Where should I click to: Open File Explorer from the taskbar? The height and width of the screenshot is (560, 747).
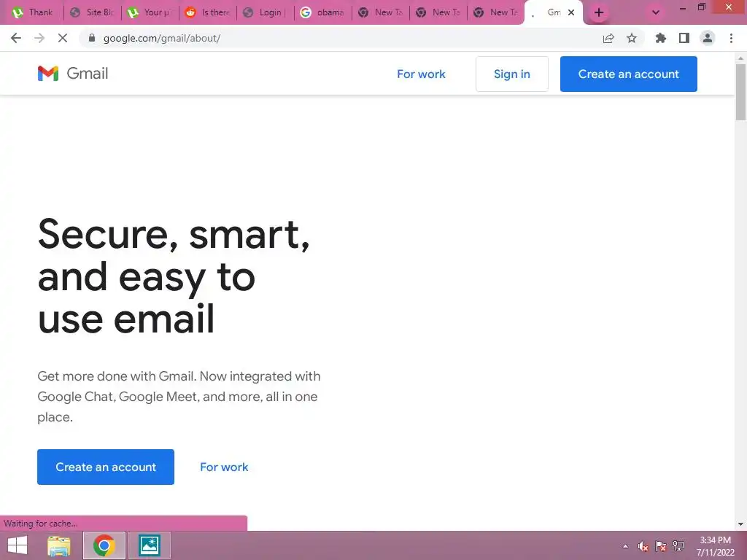(x=59, y=545)
